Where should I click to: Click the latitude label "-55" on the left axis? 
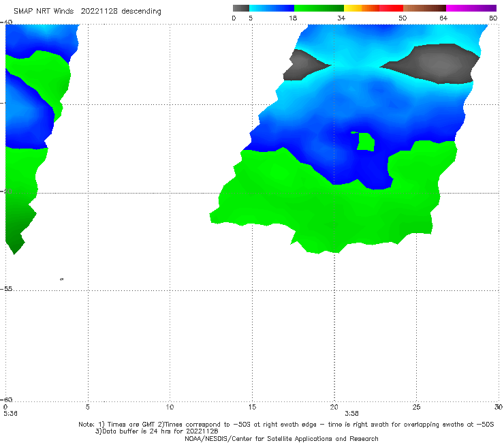[7, 288]
